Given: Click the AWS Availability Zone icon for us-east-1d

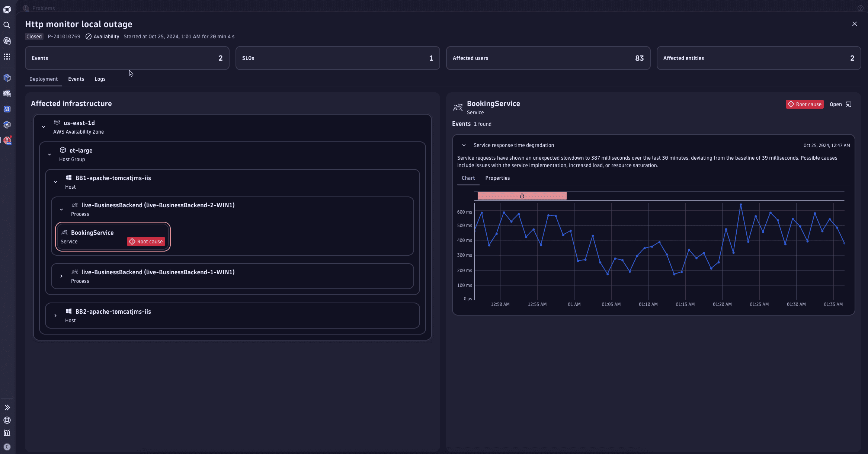Looking at the screenshot, I should (x=57, y=122).
